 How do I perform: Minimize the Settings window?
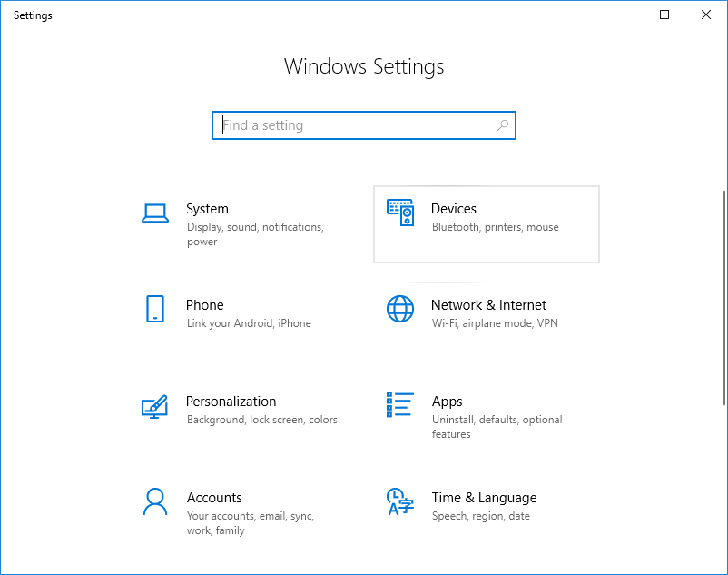point(623,15)
